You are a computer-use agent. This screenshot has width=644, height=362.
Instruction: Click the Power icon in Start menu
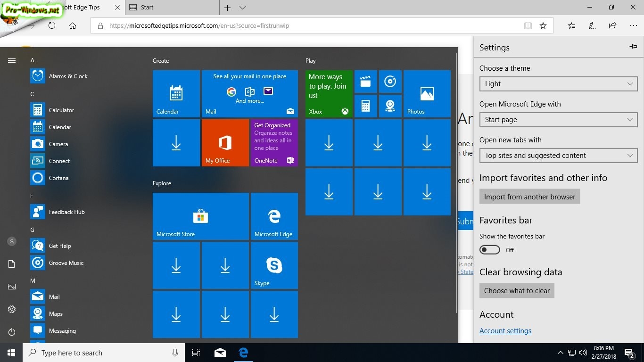(12, 332)
